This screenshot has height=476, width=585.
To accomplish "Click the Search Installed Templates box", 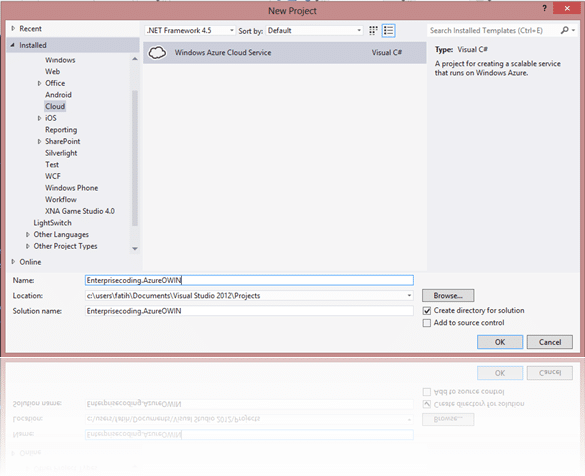I will 494,31.
